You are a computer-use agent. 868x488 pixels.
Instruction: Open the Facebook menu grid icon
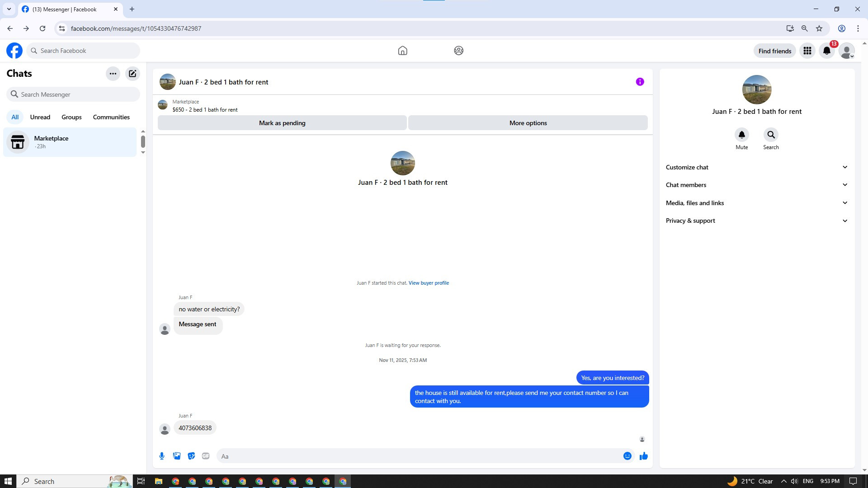[x=807, y=51]
